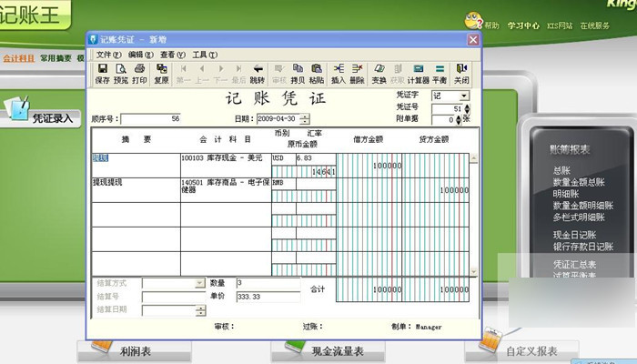Open 预览 (Preview) from the toolbar

[x=120, y=73]
